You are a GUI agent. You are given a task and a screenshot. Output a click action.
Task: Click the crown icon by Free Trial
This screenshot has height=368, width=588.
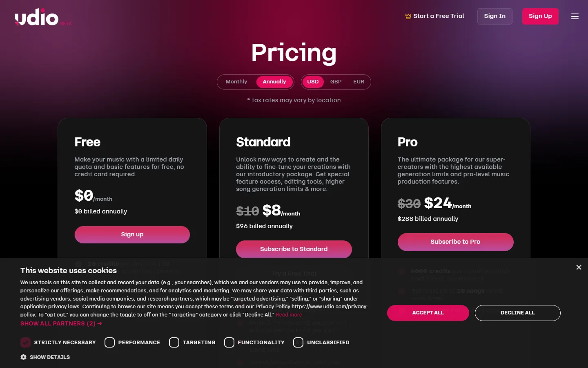(x=408, y=16)
